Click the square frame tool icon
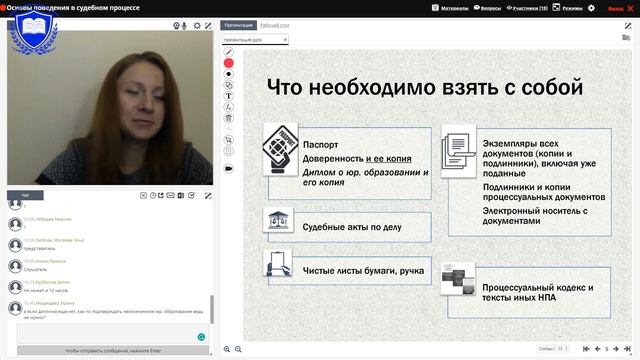The width and height of the screenshot is (640, 360). pos(229,151)
